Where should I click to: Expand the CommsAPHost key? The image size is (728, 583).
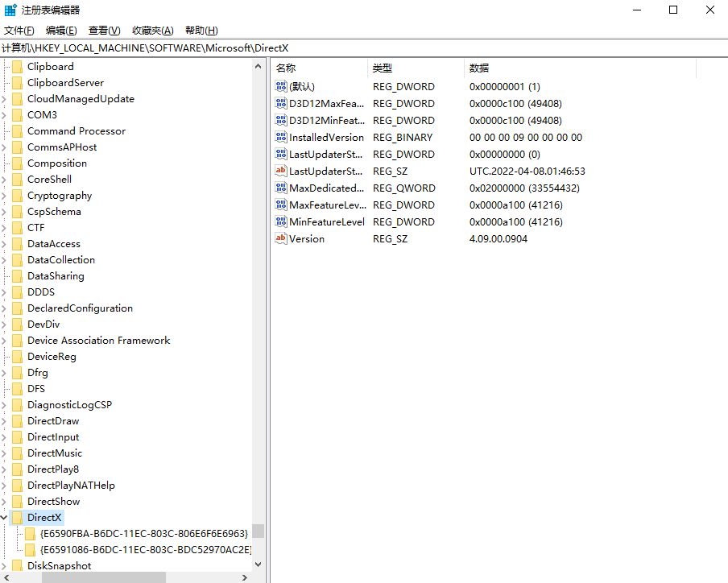[x=4, y=147]
